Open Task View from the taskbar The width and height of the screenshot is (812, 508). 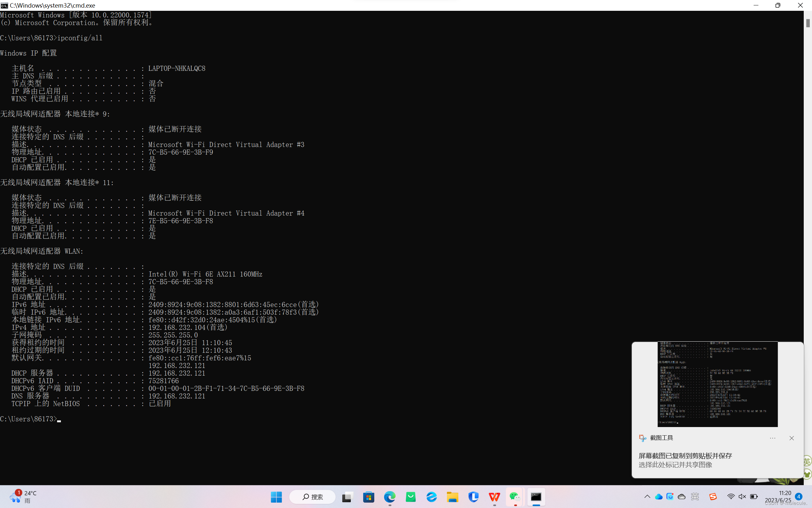click(347, 497)
